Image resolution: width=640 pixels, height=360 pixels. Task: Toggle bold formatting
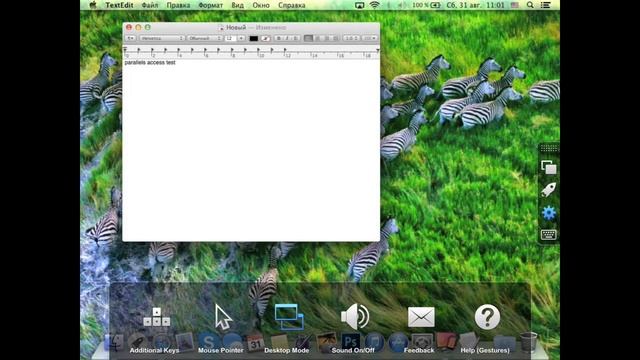point(278,38)
